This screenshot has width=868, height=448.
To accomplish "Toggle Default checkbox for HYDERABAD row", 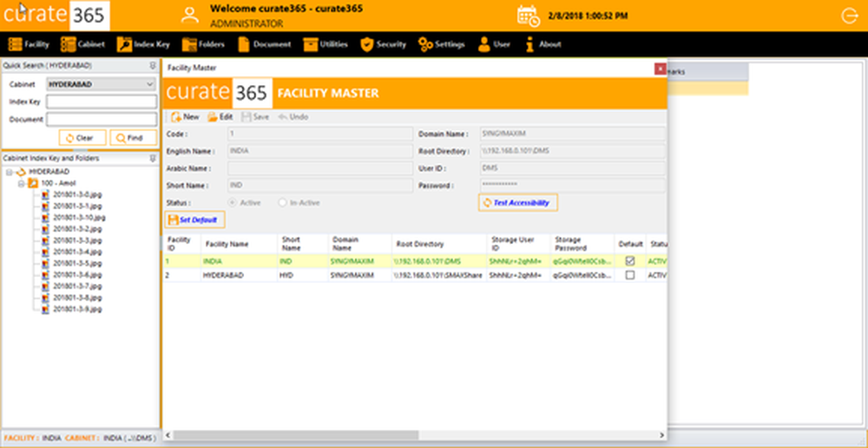I will click(630, 275).
